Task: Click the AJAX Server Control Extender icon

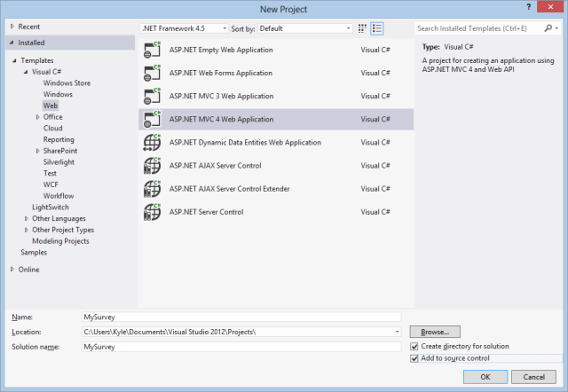Action: coord(152,189)
